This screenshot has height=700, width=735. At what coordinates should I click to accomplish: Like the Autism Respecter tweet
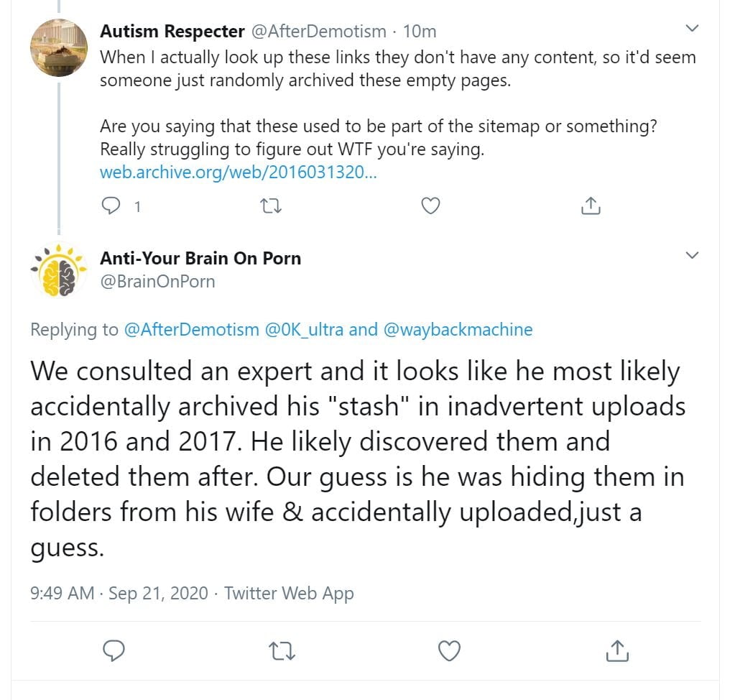click(x=430, y=206)
